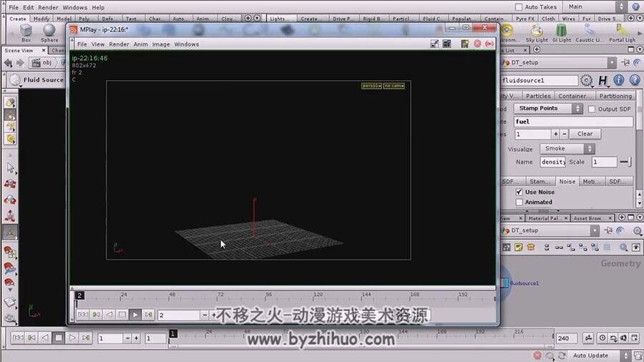Expand the DT_setup path dropdown in network editor
Screen dimensions: 644x362
click(x=595, y=230)
